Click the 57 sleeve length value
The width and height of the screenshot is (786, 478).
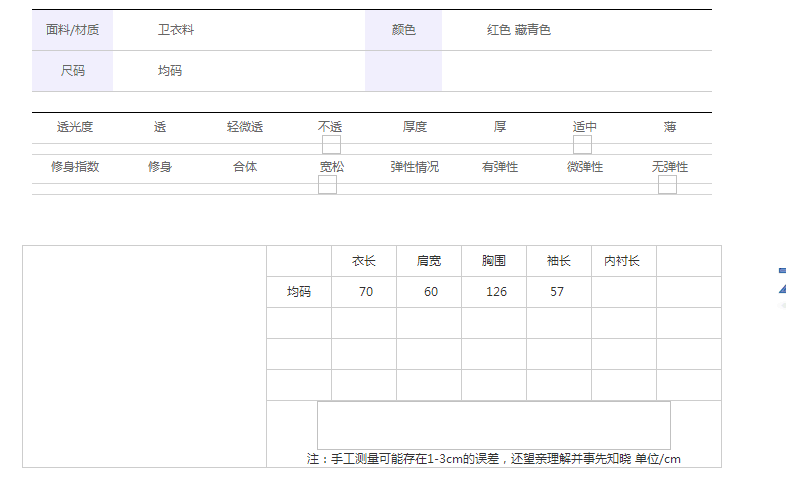(557, 292)
